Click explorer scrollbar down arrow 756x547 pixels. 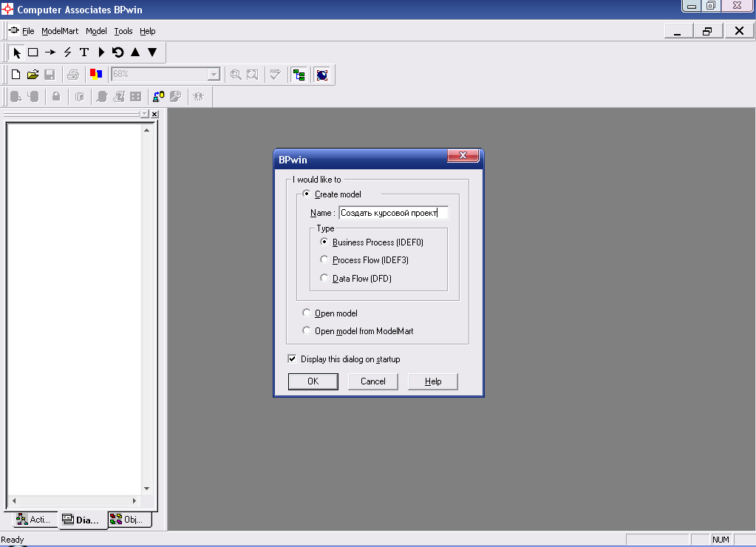(x=146, y=489)
